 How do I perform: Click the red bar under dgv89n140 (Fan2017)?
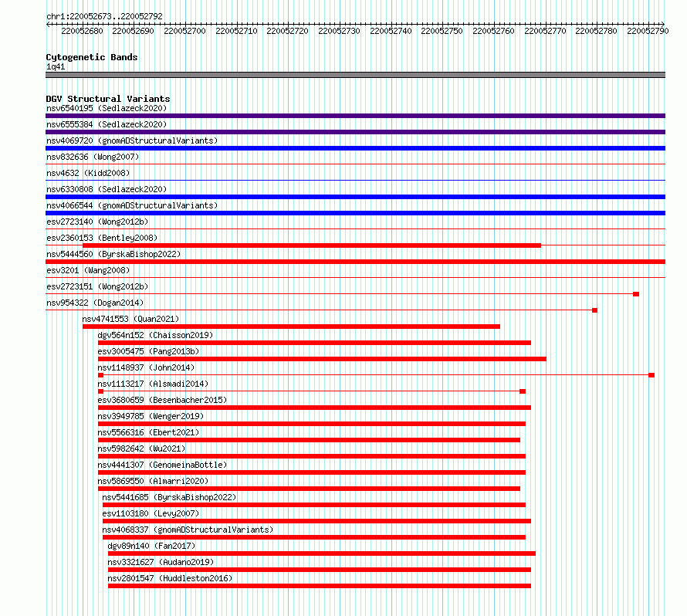pos(322,553)
